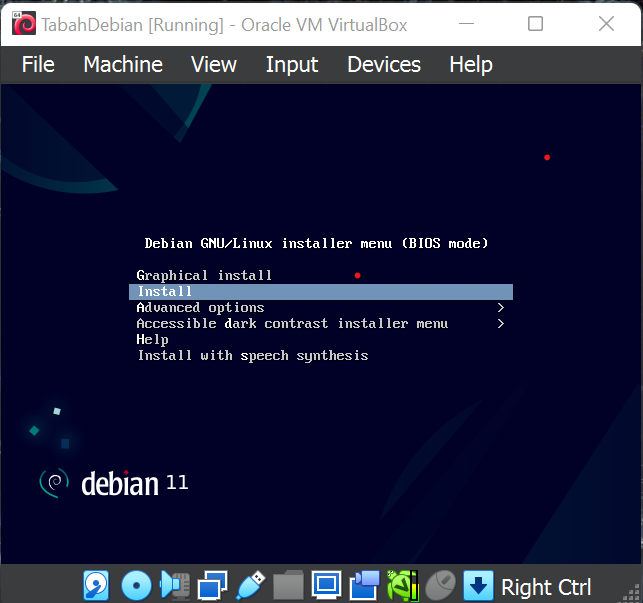Open the Machine menu
This screenshot has width=643, height=603.
point(123,65)
